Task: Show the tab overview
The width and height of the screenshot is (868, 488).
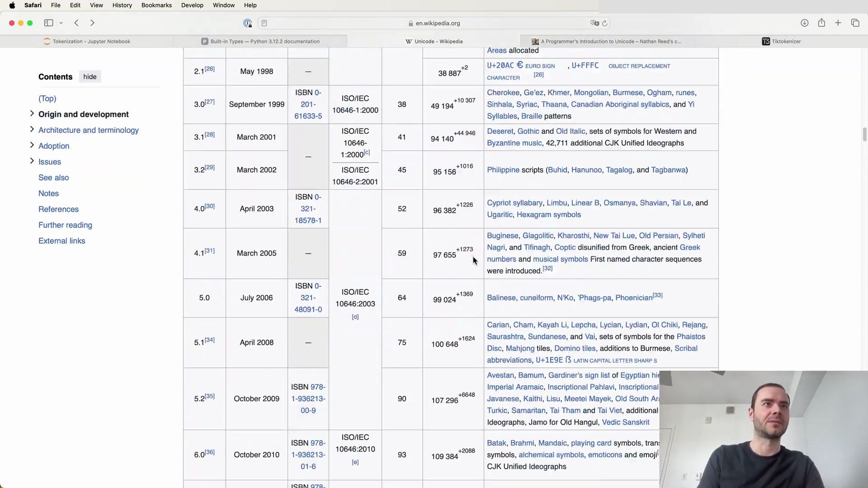Action: click(855, 23)
